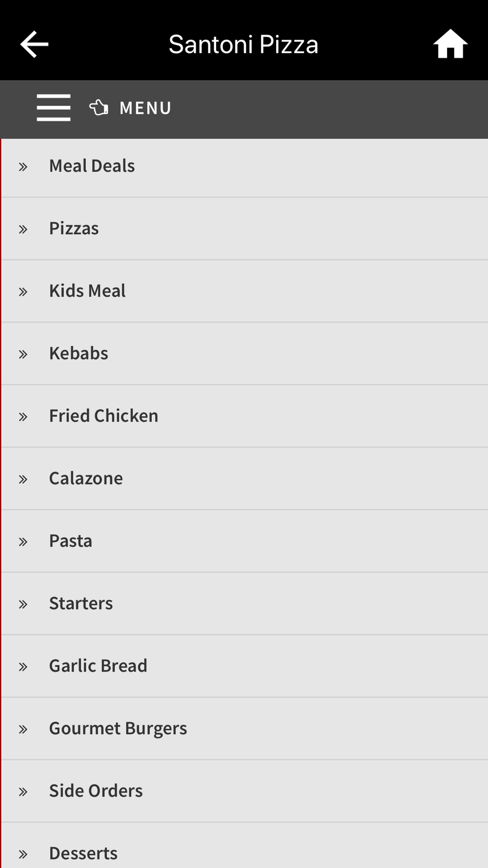Expand the Pizzas chevron arrow
Screen dimensions: 488x868
[23, 229]
